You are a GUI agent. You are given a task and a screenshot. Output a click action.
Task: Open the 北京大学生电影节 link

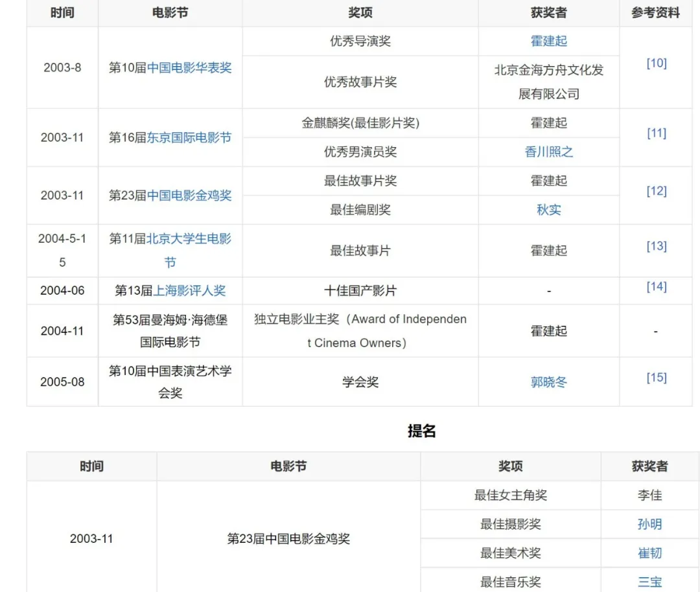(x=189, y=250)
